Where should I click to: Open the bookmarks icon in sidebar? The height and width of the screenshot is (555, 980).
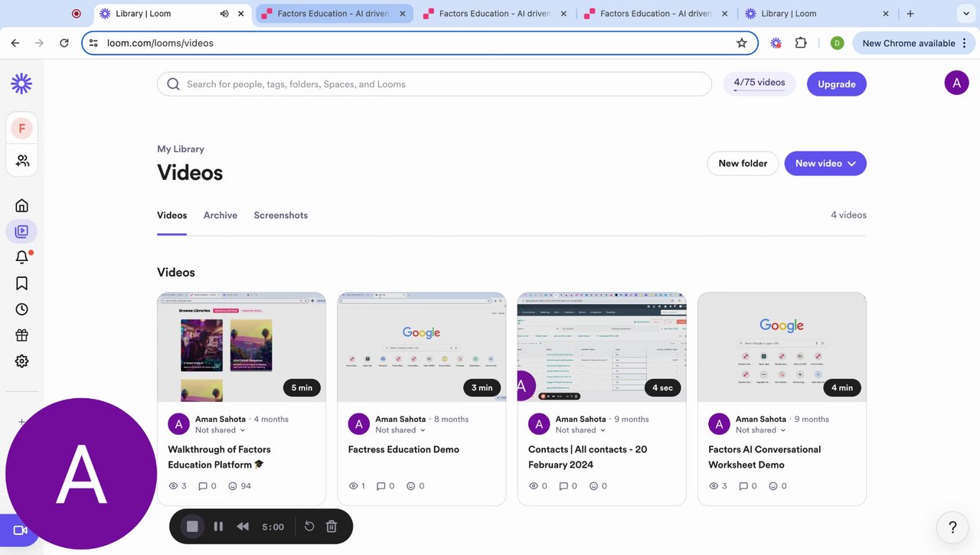[21, 283]
